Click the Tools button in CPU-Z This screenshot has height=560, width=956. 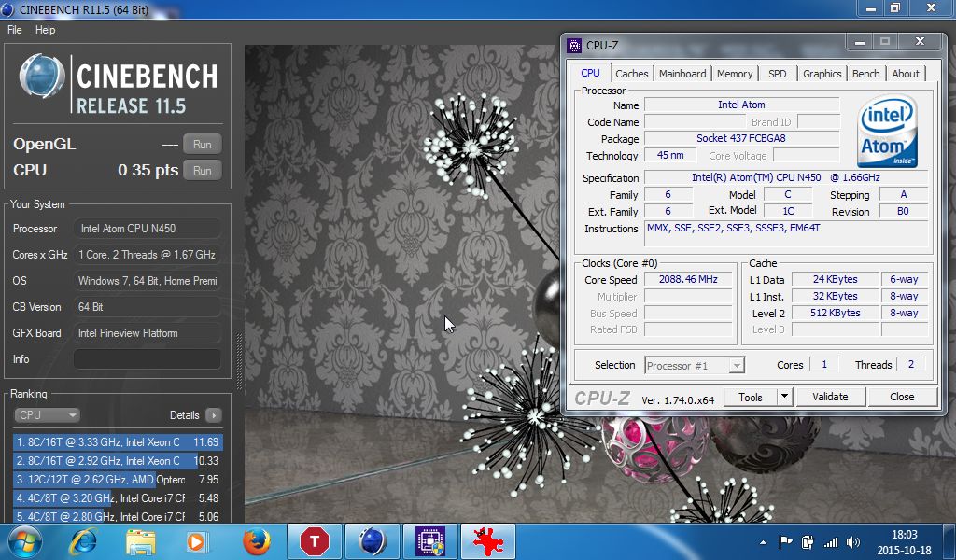coord(751,397)
